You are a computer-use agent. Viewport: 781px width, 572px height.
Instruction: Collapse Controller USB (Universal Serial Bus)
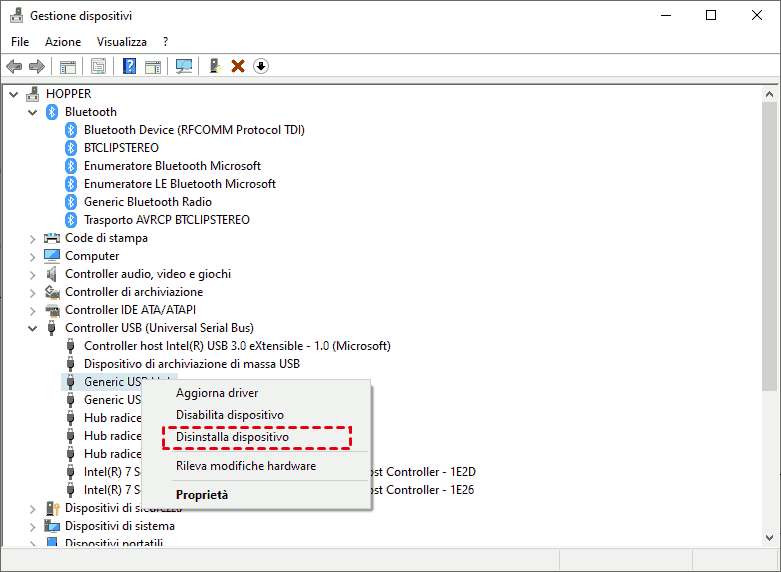point(32,328)
